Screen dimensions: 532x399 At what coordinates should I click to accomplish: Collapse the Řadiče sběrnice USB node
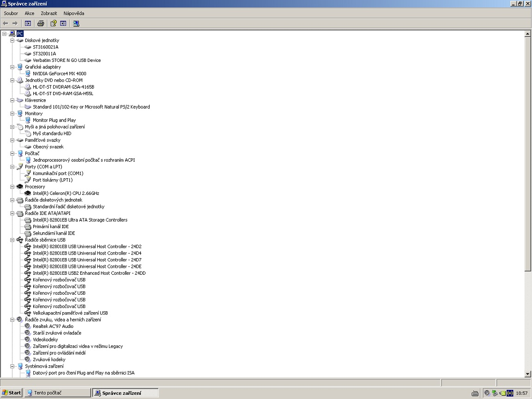[12, 240]
